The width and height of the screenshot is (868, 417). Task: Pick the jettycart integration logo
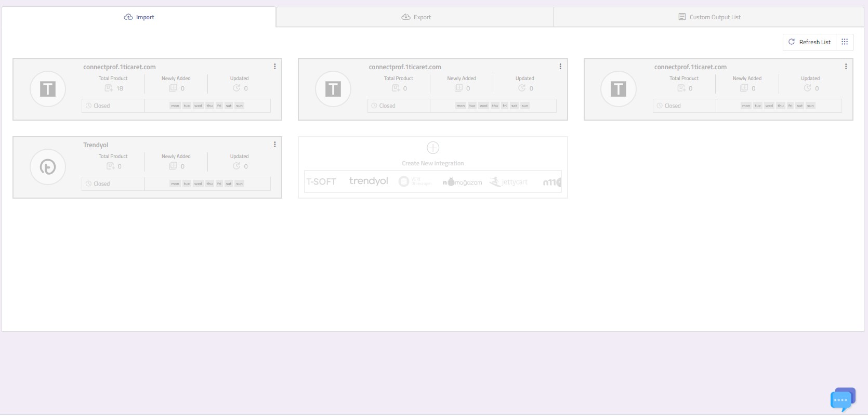[x=508, y=181]
